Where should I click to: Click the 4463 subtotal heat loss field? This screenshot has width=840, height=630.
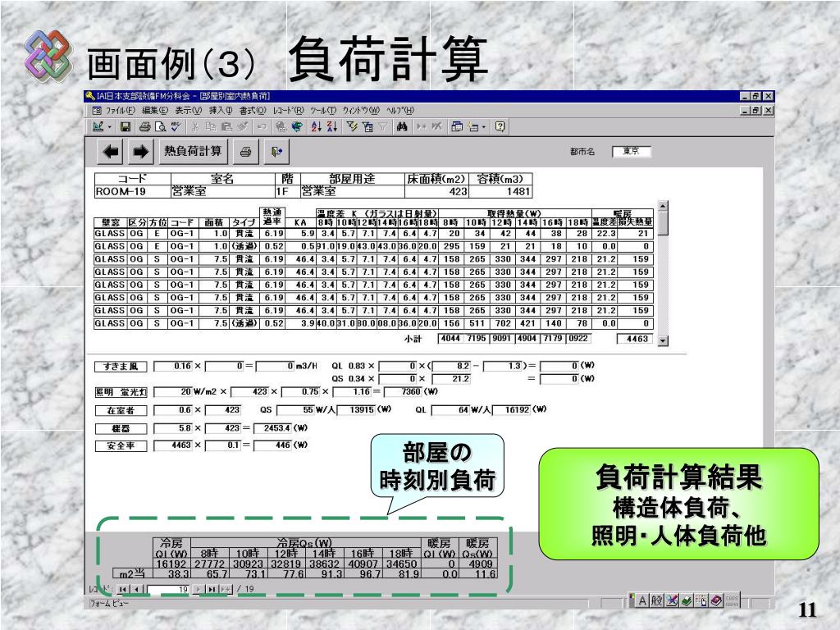click(x=635, y=339)
